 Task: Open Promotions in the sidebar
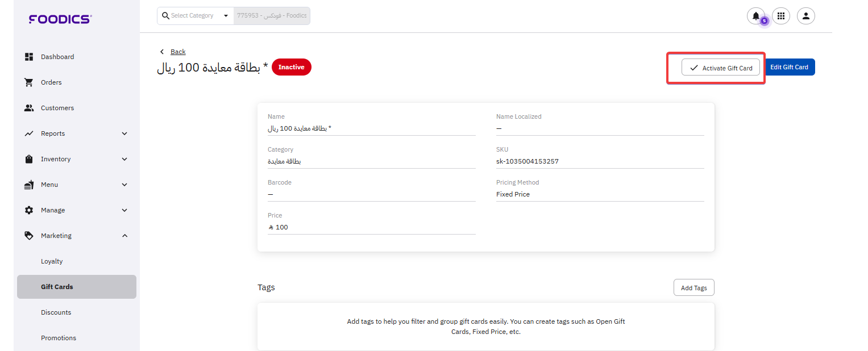tap(59, 338)
